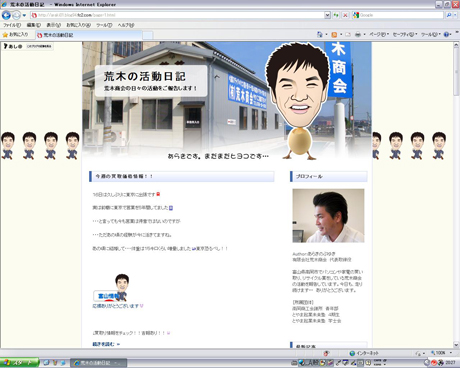The image size is (460, 368).
Task: Click the 応援ありがとうございます link
Action: 115,306
